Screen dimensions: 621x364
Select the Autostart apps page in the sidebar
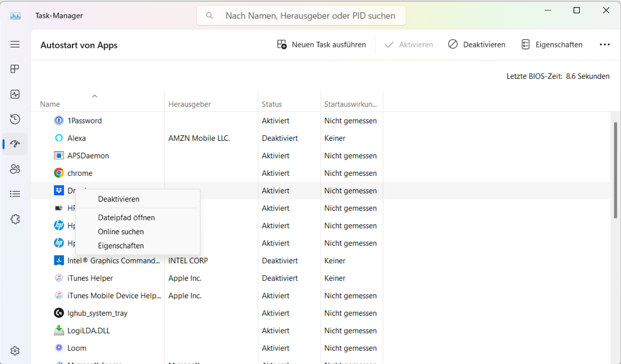[15, 144]
